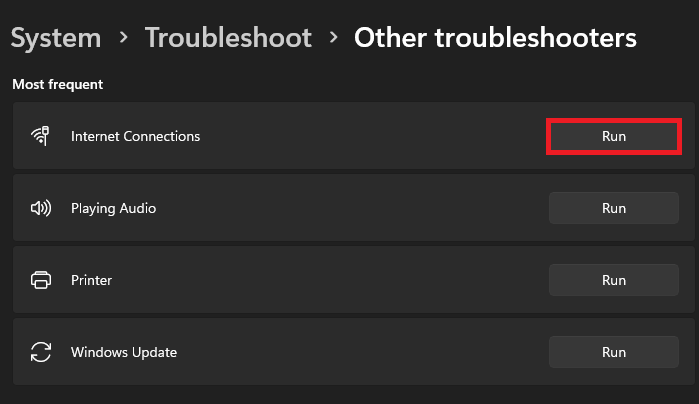This screenshot has width=699, height=404.
Task: Navigate to Troubleshoot breadcrumb link
Action: click(228, 38)
